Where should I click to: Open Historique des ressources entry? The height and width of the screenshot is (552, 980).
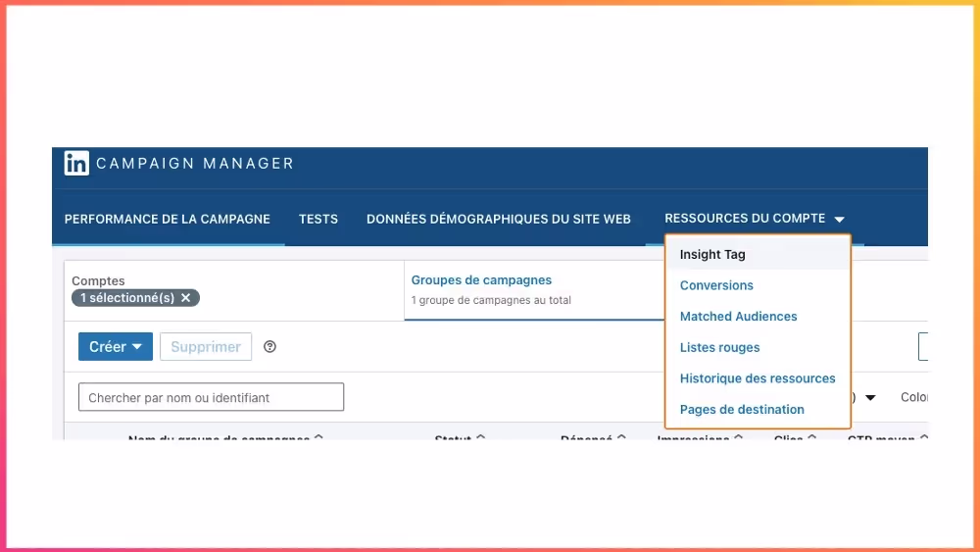click(x=758, y=378)
